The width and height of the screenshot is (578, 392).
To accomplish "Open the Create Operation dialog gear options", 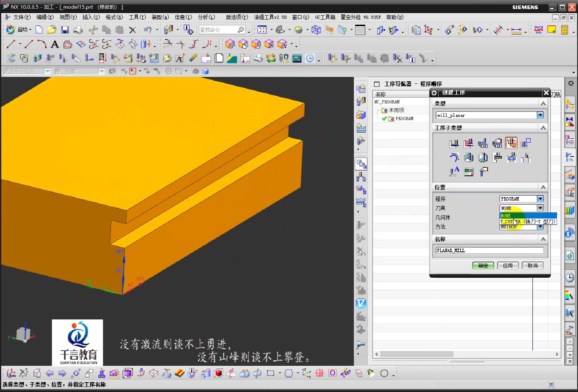I will click(434, 93).
